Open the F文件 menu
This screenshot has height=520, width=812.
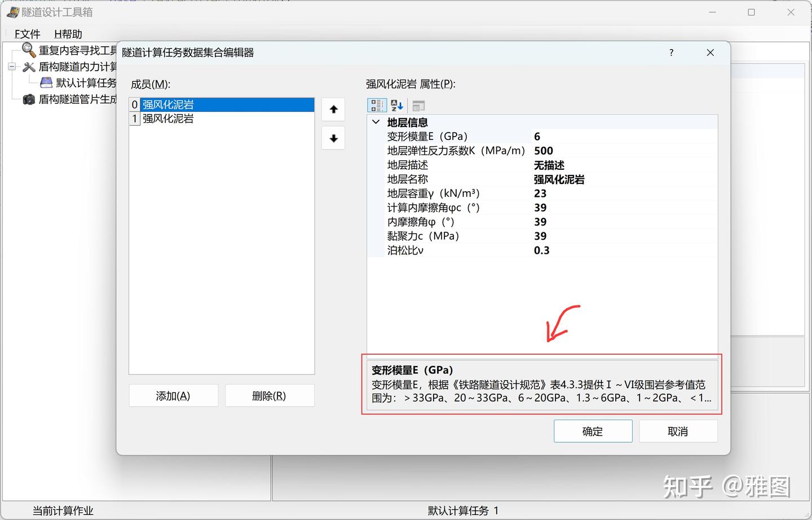coord(27,34)
